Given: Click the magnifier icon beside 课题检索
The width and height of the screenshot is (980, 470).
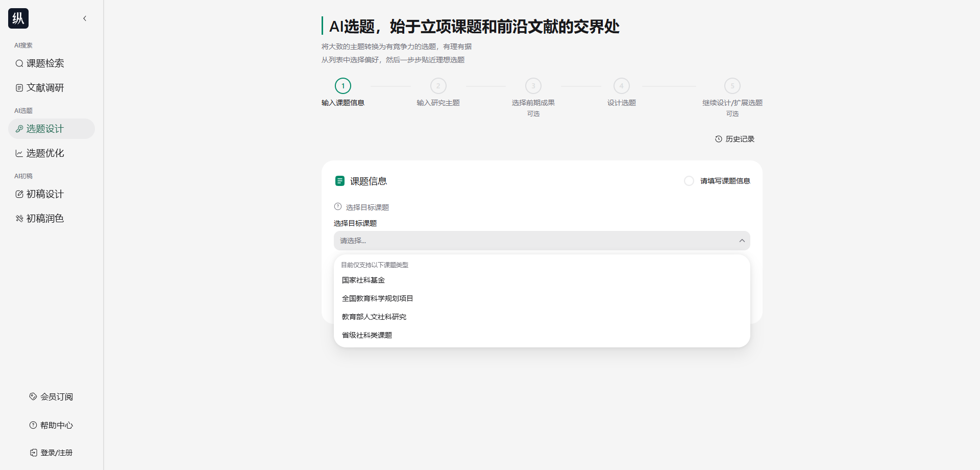Looking at the screenshot, I should tap(19, 63).
